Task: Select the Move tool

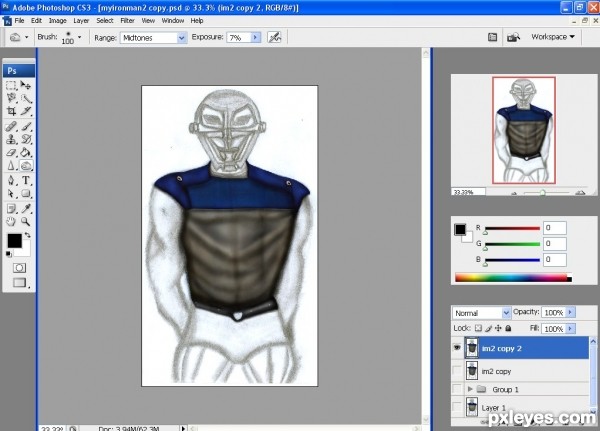Action: (26, 85)
